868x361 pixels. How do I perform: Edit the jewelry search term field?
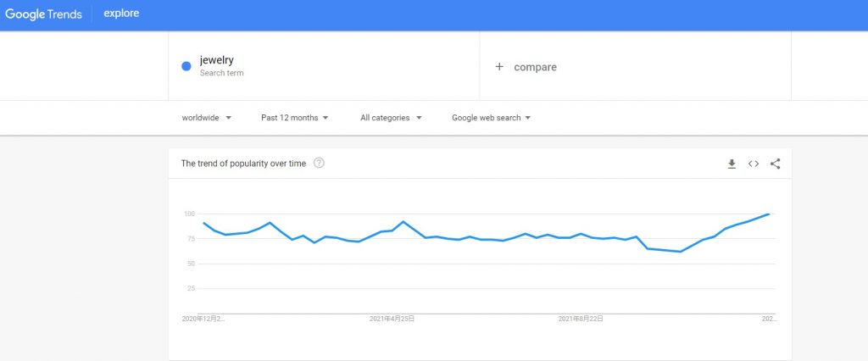324,66
